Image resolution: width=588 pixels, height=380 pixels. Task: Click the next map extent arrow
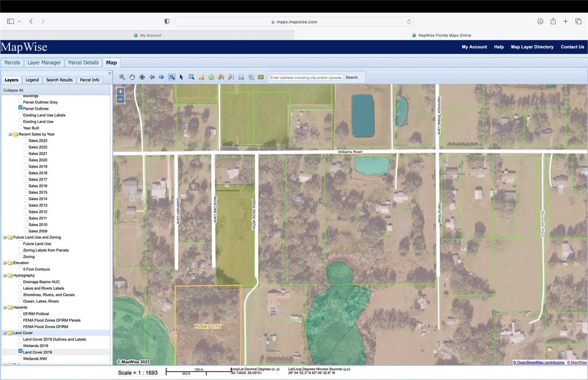pyautogui.click(x=162, y=77)
